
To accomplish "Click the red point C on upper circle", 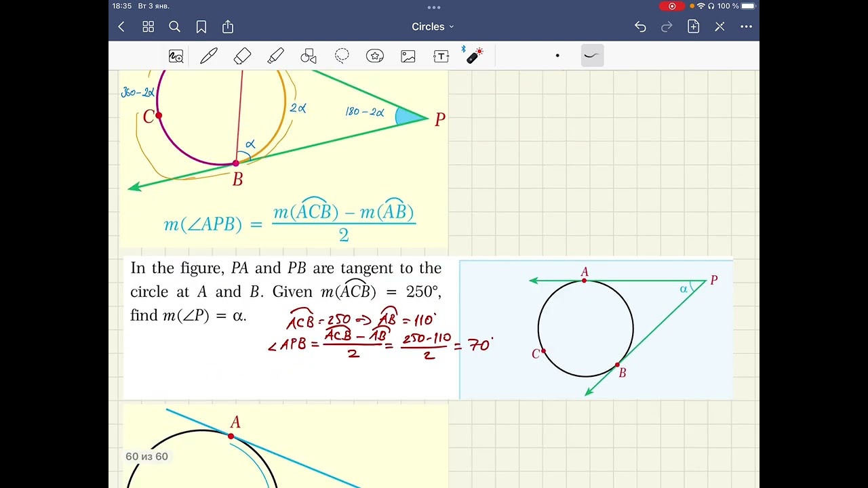I will pos(159,116).
